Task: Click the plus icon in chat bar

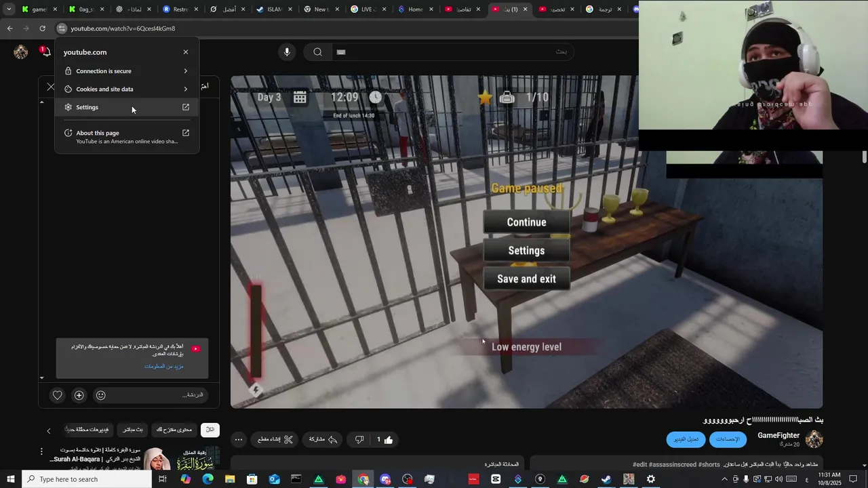Action: pos(79,395)
